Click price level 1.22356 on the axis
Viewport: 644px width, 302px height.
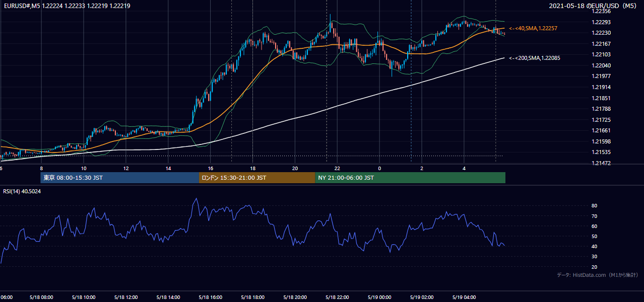click(x=601, y=11)
